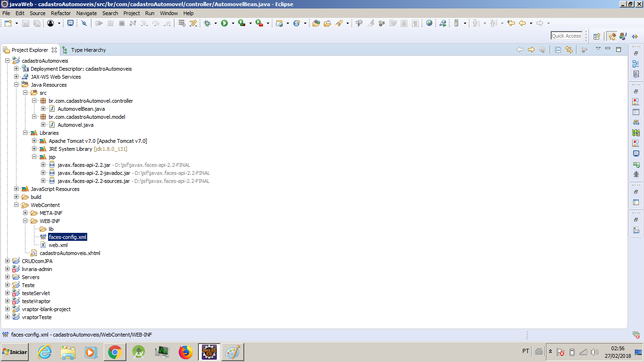Click the Back navigation arrow in toolbar
The height and width of the screenshot is (362, 644).
tap(522, 23)
